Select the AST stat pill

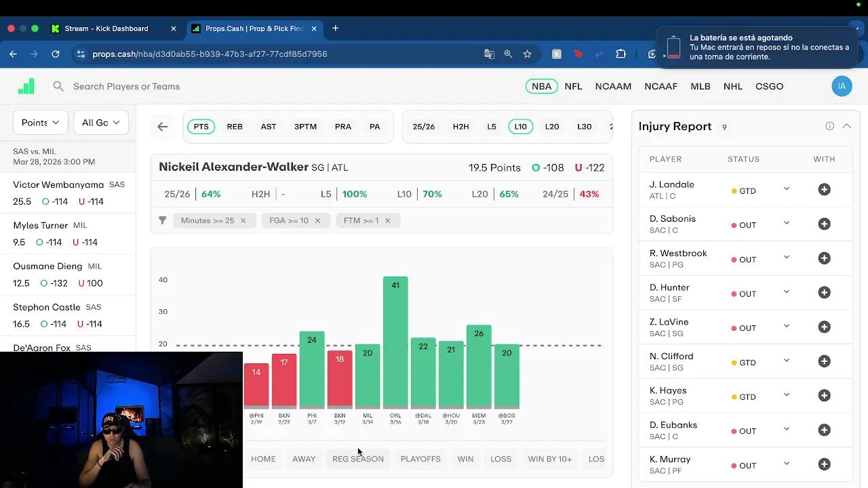[269, 127]
